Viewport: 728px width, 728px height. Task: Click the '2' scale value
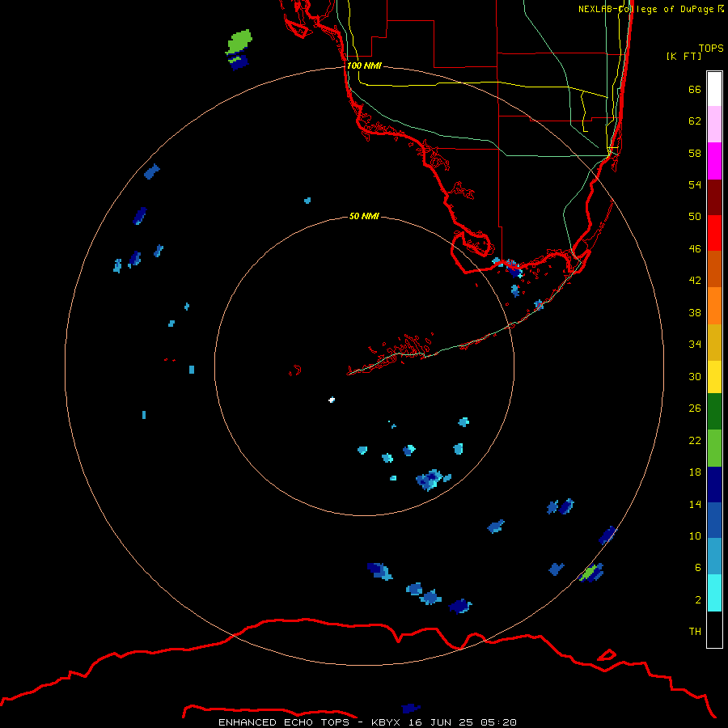point(698,600)
